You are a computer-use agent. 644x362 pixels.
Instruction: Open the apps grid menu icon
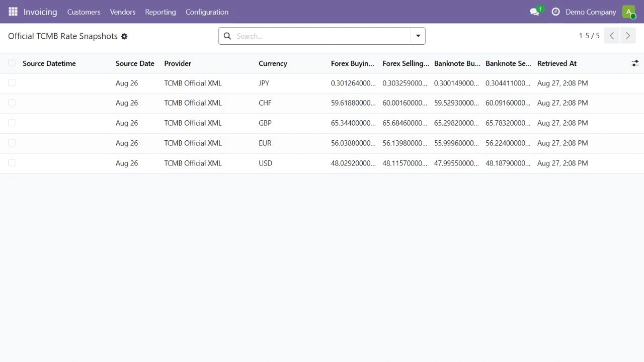[x=13, y=12]
